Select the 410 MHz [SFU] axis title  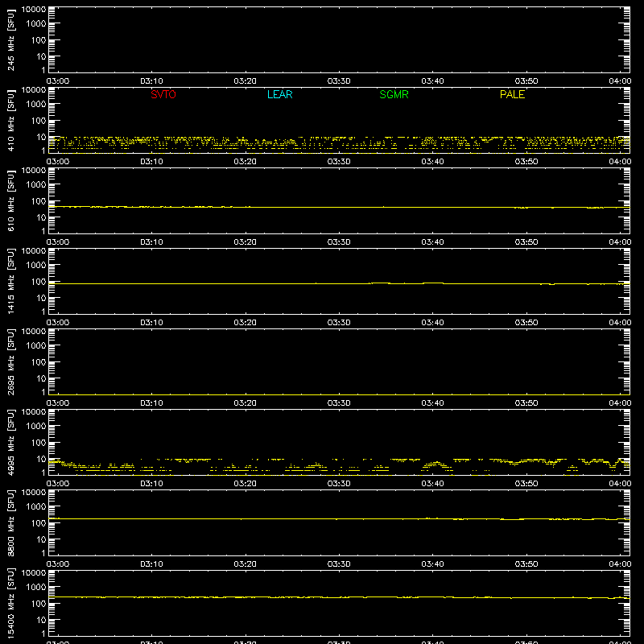pos(10,120)
